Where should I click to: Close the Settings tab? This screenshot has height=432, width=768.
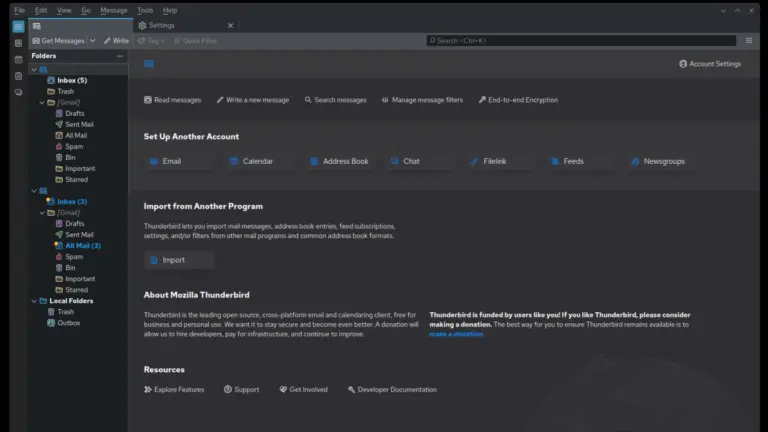pos(230,25)
